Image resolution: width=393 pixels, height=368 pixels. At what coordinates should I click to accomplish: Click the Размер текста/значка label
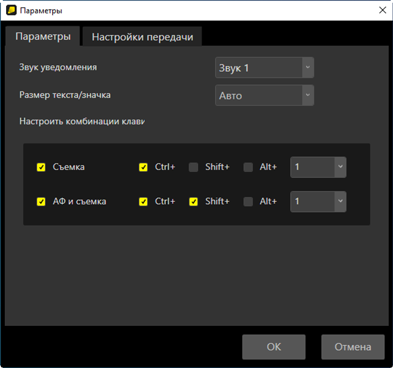65,95
